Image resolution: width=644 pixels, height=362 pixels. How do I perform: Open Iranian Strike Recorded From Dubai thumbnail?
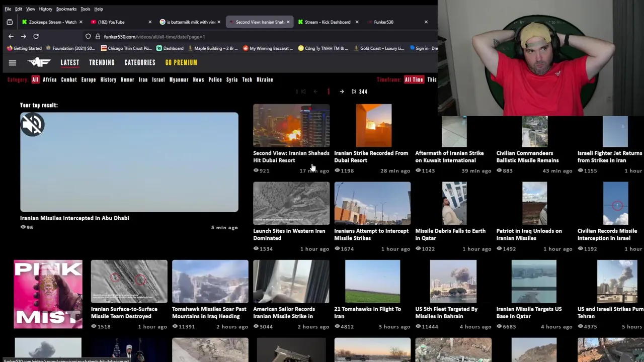click(x=373, y=126)
